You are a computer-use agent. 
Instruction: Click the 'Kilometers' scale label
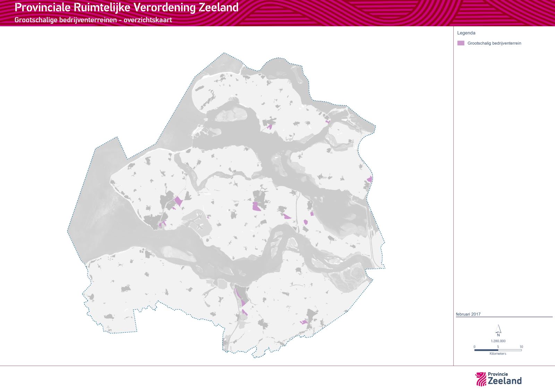[498, 354]
